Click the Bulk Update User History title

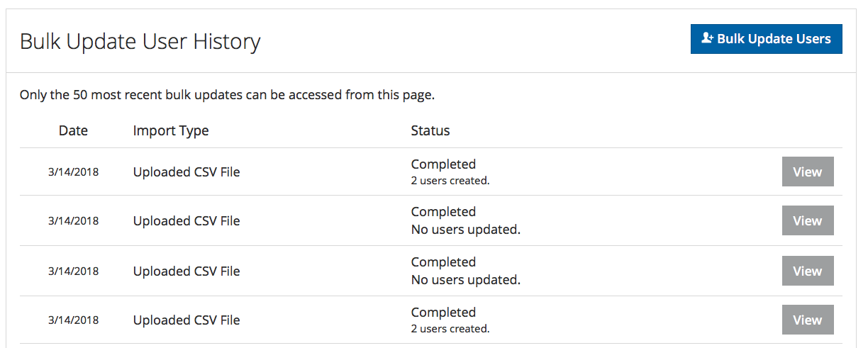[140, 41]
